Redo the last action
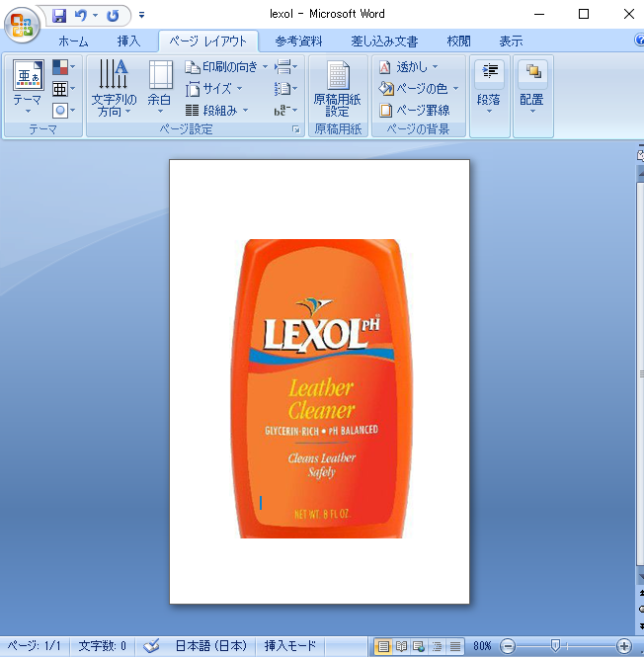The image size is (644, 658). (112, 16)
